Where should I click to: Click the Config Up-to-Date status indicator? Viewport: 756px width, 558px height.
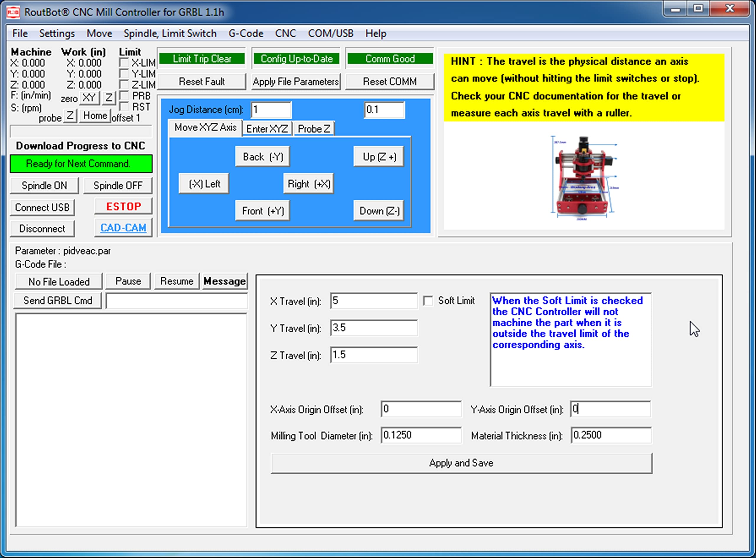296,59
